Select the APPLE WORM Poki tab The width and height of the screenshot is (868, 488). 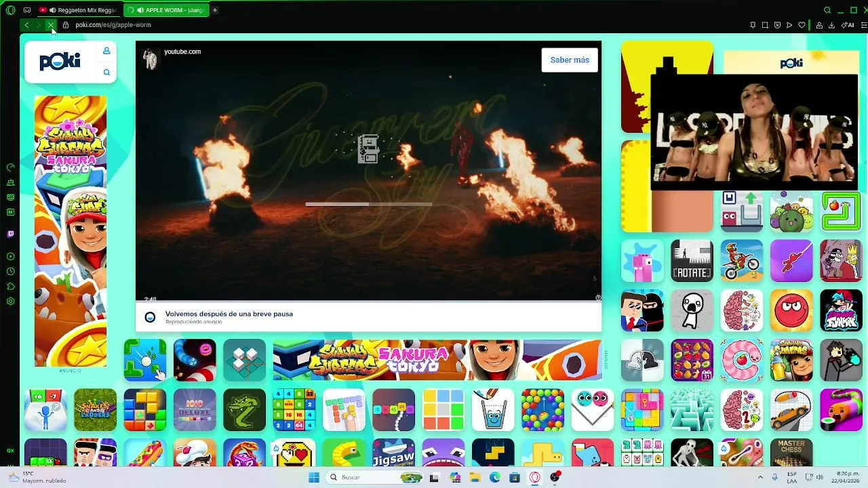pyautogui.click(x=166, y=10)
